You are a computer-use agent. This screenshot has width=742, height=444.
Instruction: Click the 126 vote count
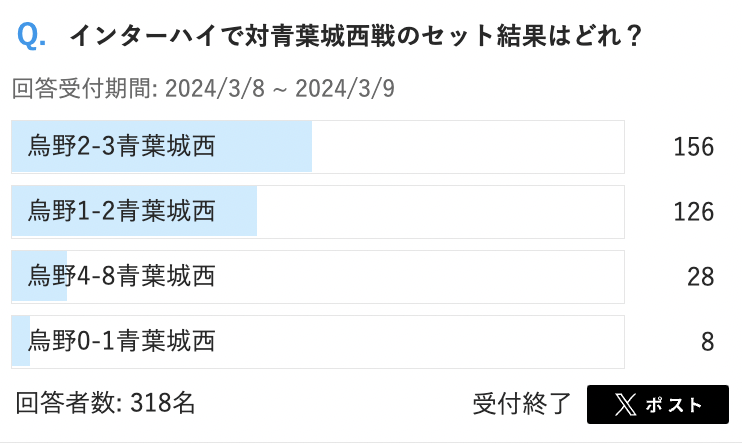click(693, 212)
